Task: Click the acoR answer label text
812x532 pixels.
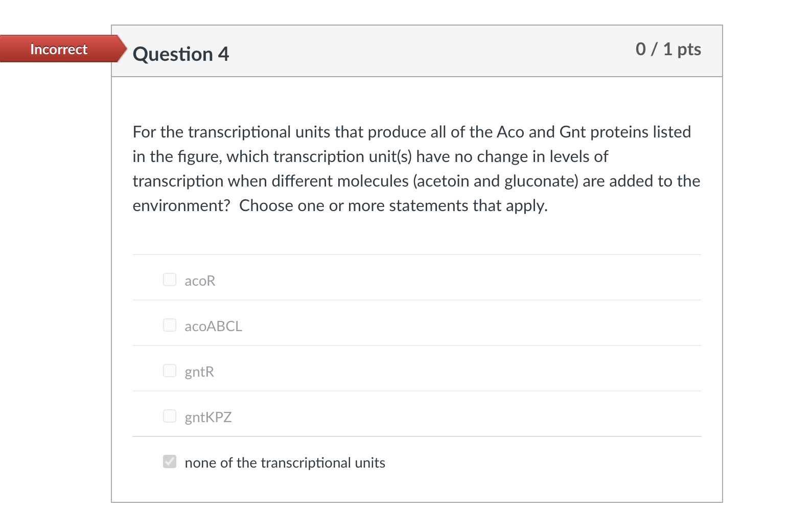Action: click(x=200, y=281)
